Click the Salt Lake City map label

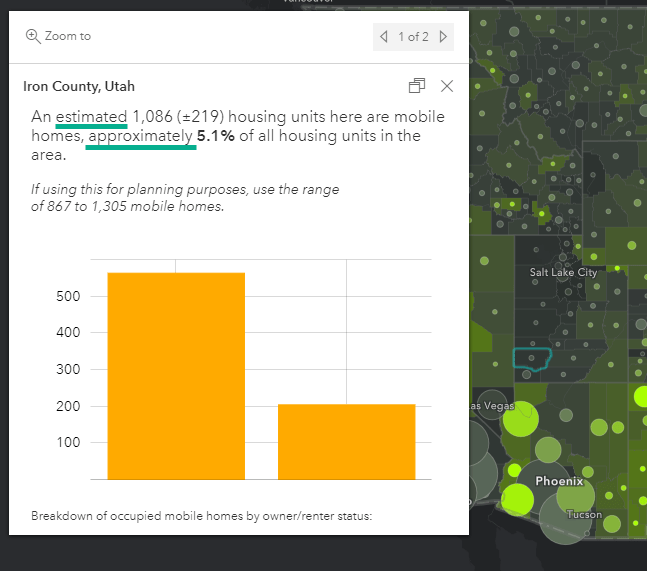click(x=563, y=272)
